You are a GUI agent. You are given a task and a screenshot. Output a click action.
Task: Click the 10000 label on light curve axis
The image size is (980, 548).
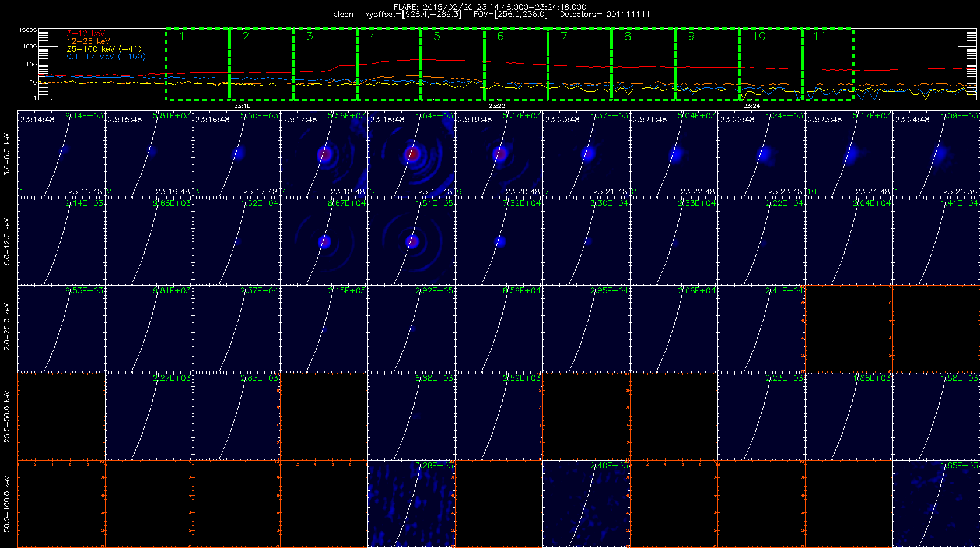tap(27, 30)
